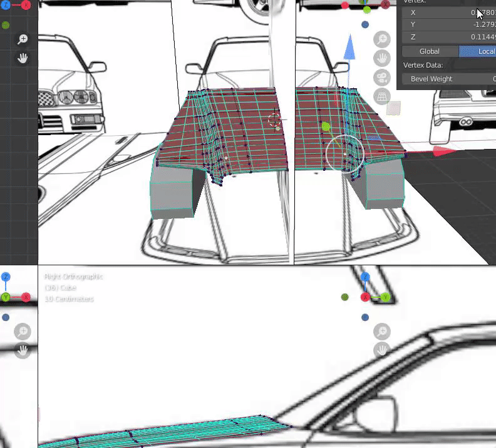
Task: Click blue negative-Z dot in sidebar viewport gizmo
Action: (x=365, y=24)
